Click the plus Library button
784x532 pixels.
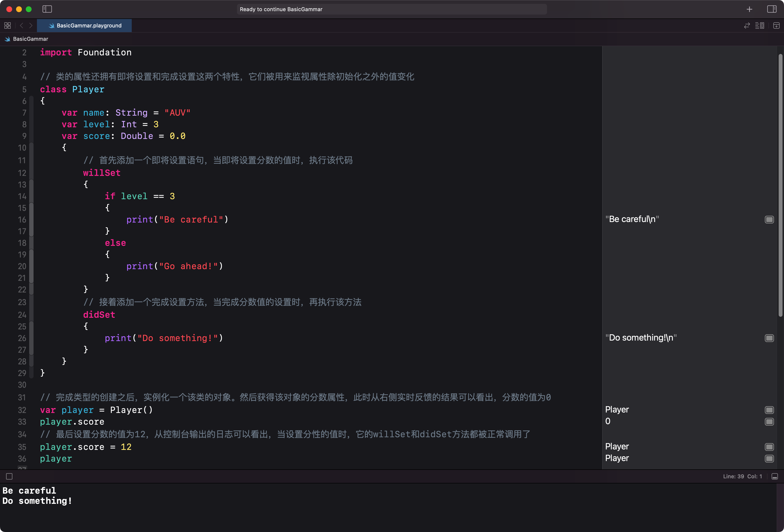[x=749, y=9]
